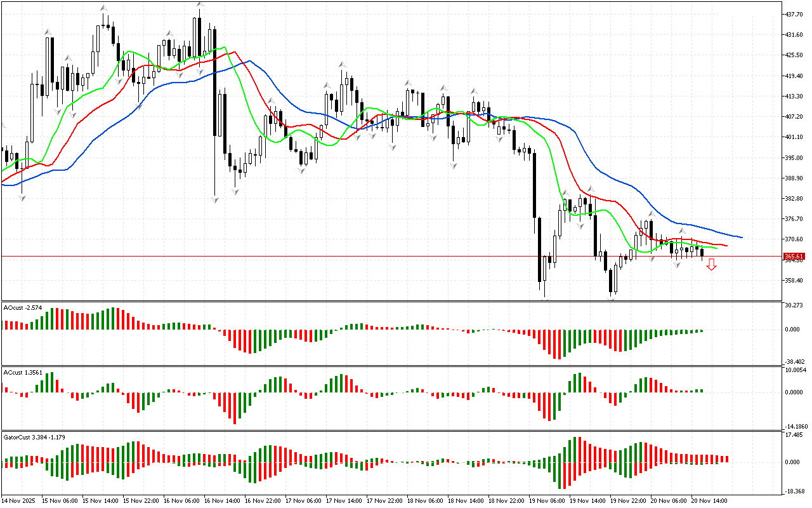The image size is (812, 508).
Task: Select the up fractal arrow above the highest candle
Action: point(200,4)
